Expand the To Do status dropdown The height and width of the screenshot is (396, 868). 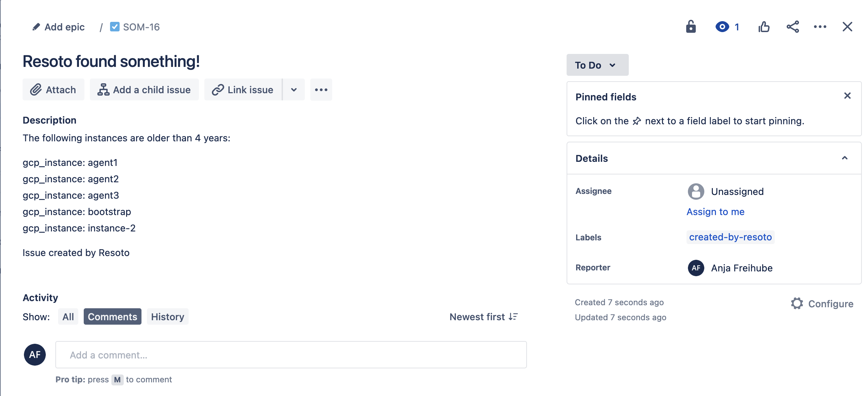point(597,65)
